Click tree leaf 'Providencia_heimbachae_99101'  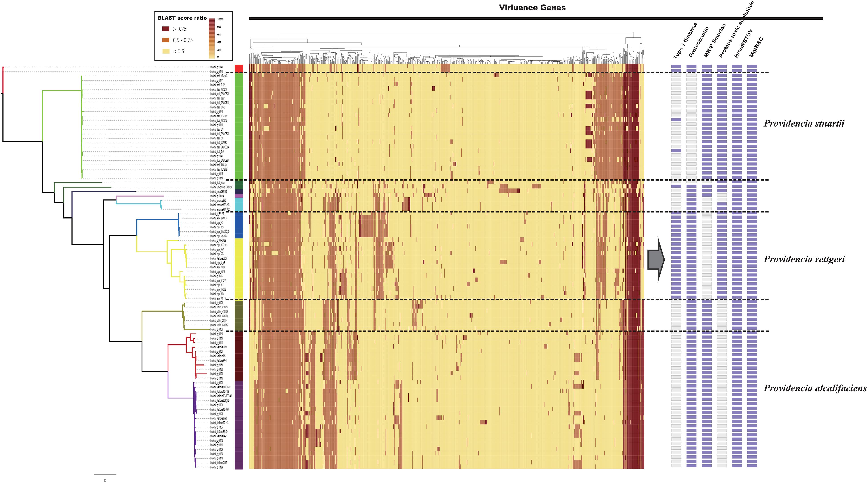[x=218, y=201]
